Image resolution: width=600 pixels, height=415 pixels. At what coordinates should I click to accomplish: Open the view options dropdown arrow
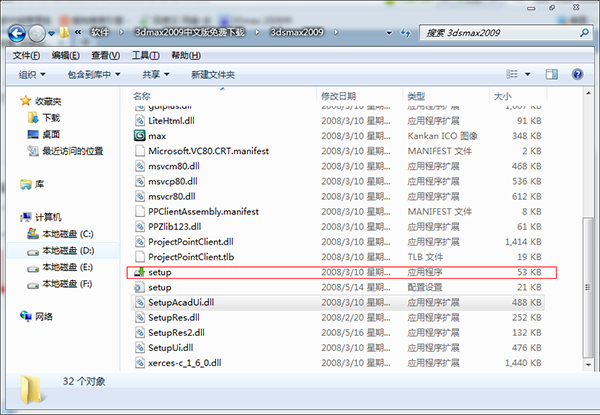pyautogui.click(x=527, y=74)
